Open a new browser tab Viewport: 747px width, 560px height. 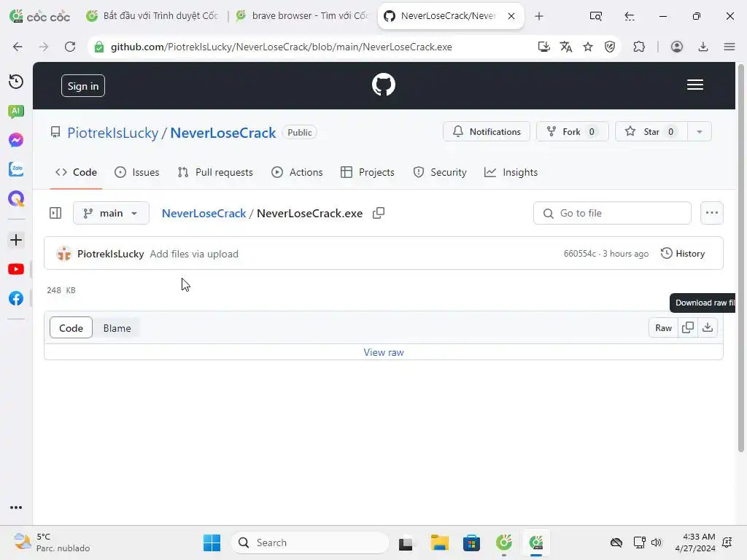pyautogui.click(x=539, y=16)
